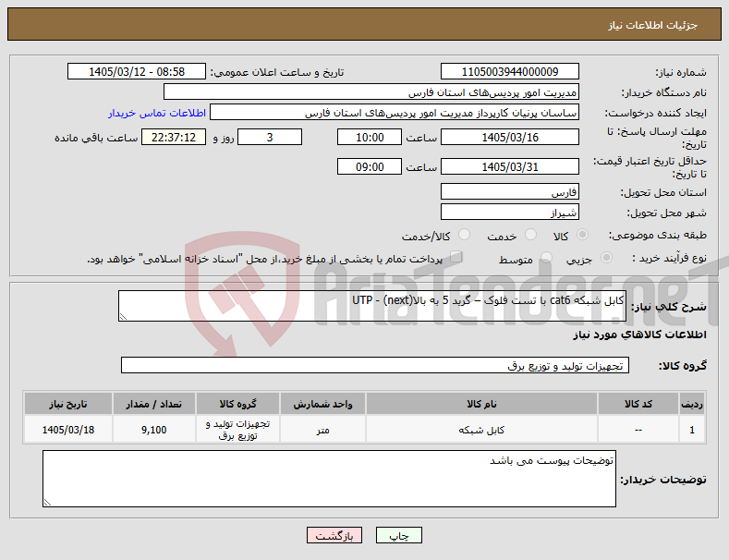The width and height of the screenshot is (729, 560).
Task: Click the تاریخ نیاز column header
Action: pyautogui.click(x=67, y=404)
